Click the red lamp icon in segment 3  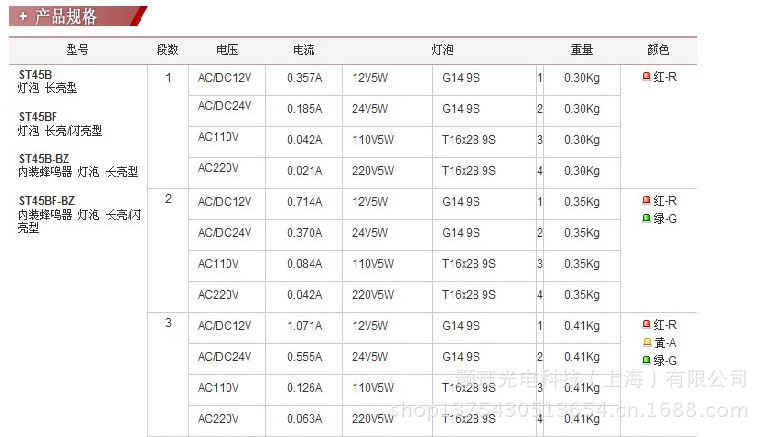[646, 325]
